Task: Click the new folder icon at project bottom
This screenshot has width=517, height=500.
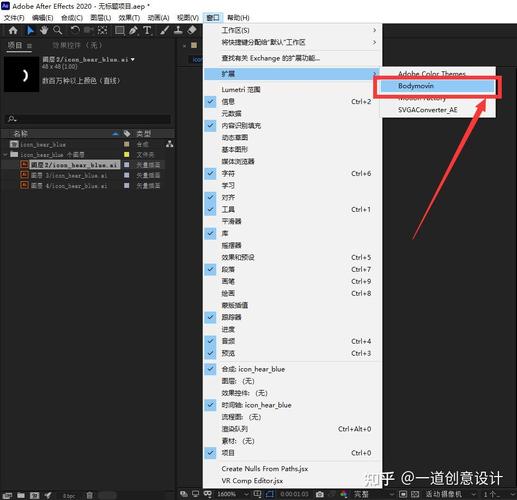Action: click(x=21, y=495)
